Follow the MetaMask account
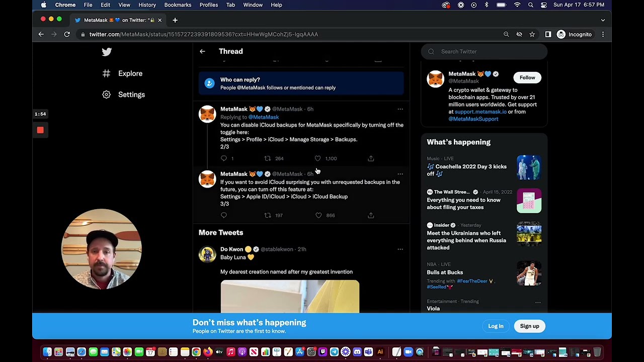Image resolution: width=644 pixels, height=362 pixels. pyautogui.click(x=527, y=77)
